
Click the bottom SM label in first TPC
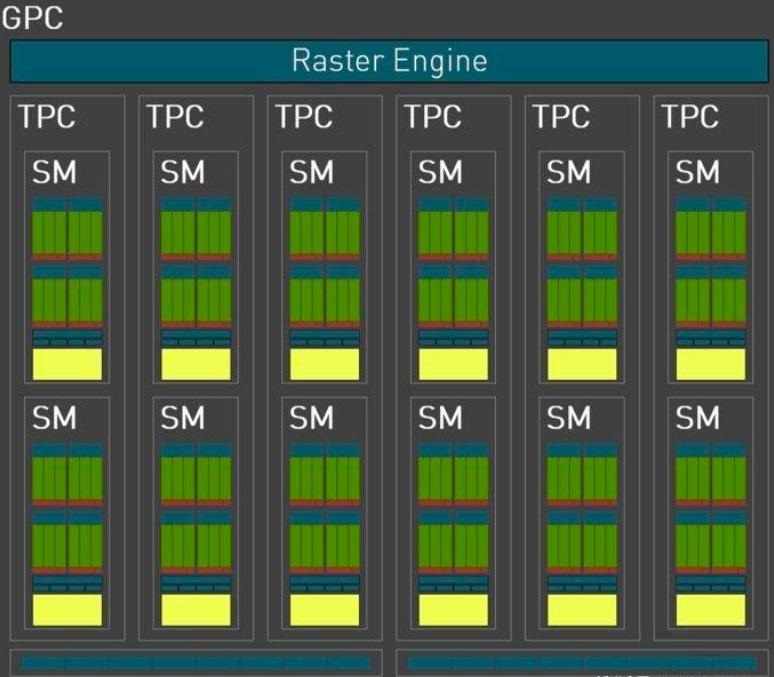coord(54,418)
